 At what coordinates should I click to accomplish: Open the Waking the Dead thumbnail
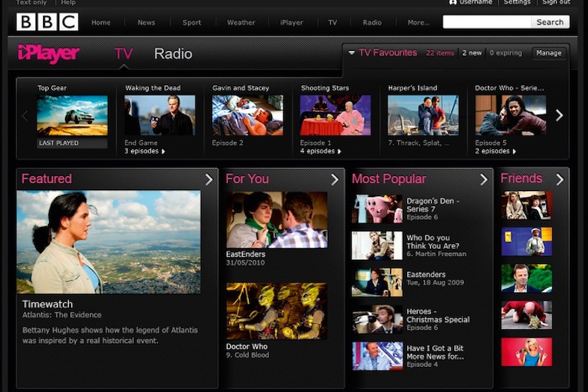click(160, 116)
